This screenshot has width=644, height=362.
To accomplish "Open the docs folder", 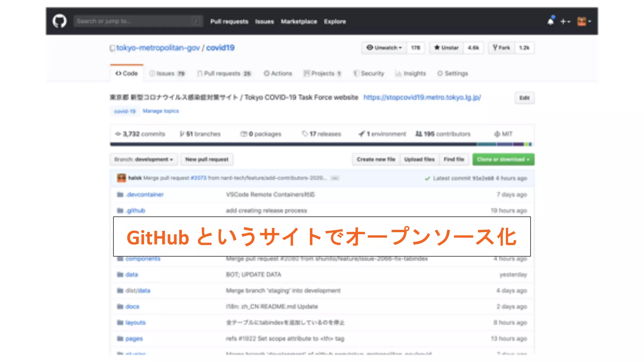I will pyautogui.click(x=132, y=307).
